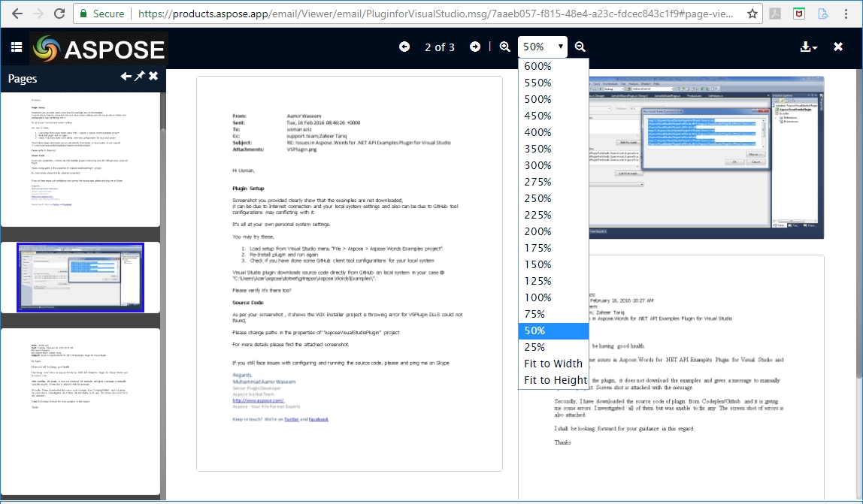Set zoom to 25%
This screenshot has height=504, width=863.
pos(554,347)
